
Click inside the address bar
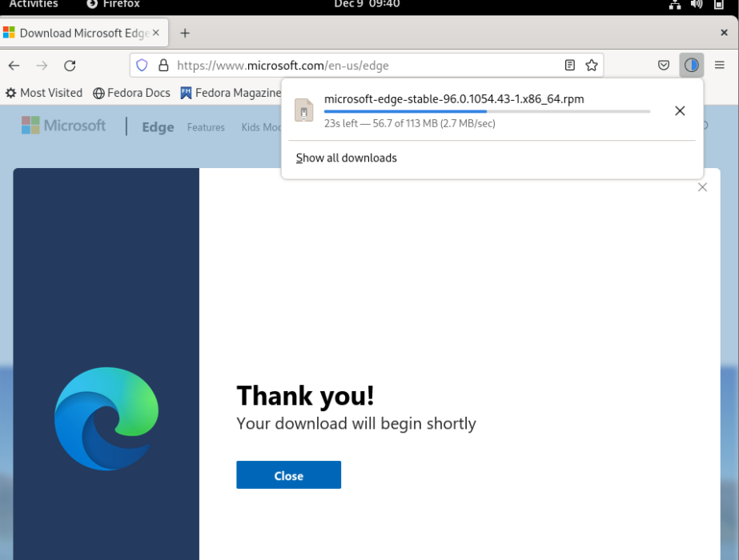[360, 66]
